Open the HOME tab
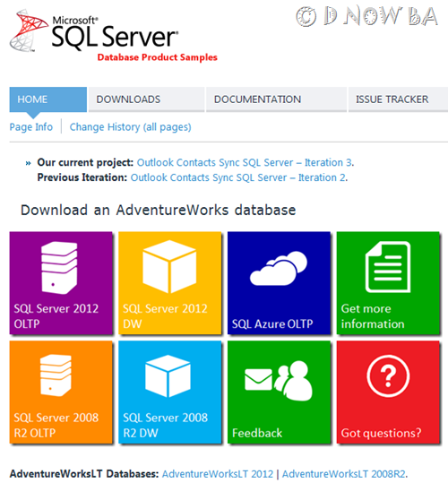 tap(48, 99)
